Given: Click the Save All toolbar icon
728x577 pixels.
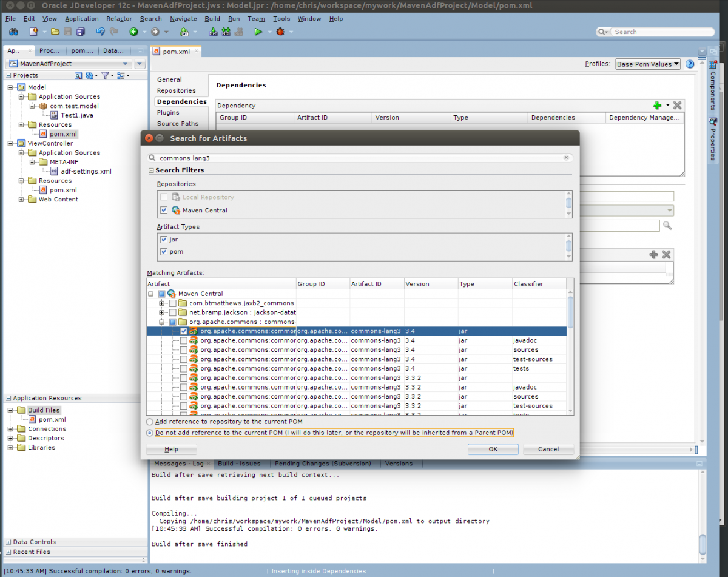Looking at the screenshot, I should [x=81, y=32].
